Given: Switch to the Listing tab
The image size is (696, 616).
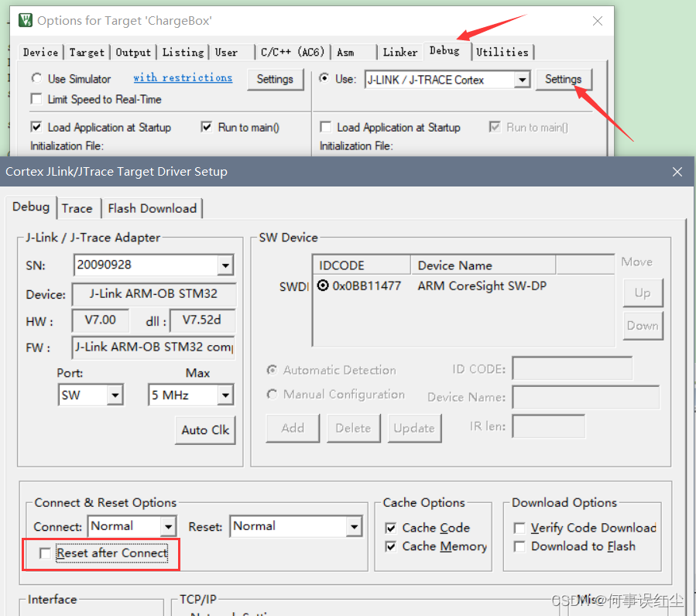Looking at the screenshot, I should [183, 53].
